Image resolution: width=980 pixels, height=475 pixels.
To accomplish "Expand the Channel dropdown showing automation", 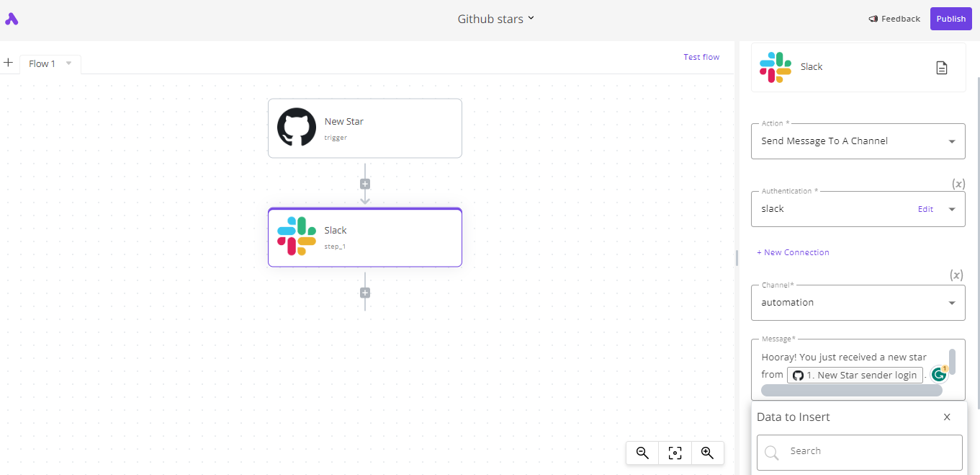I will [858, 302].
